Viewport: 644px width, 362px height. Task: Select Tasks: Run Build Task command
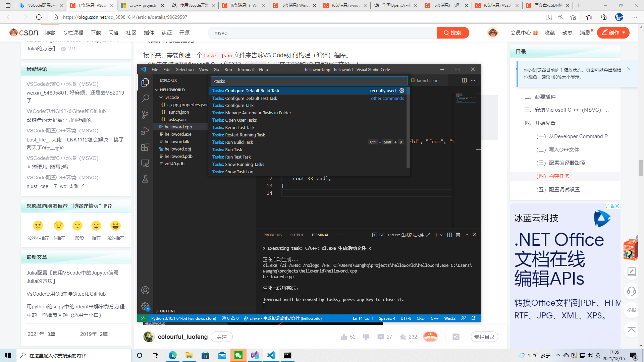pyautogui.click(x=308, y=142)
